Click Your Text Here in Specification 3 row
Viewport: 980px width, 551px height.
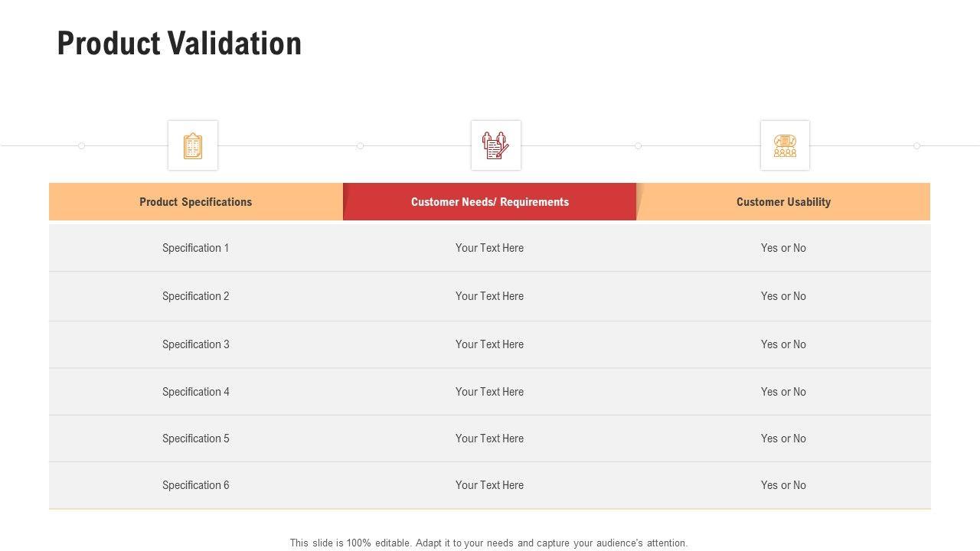489,344
